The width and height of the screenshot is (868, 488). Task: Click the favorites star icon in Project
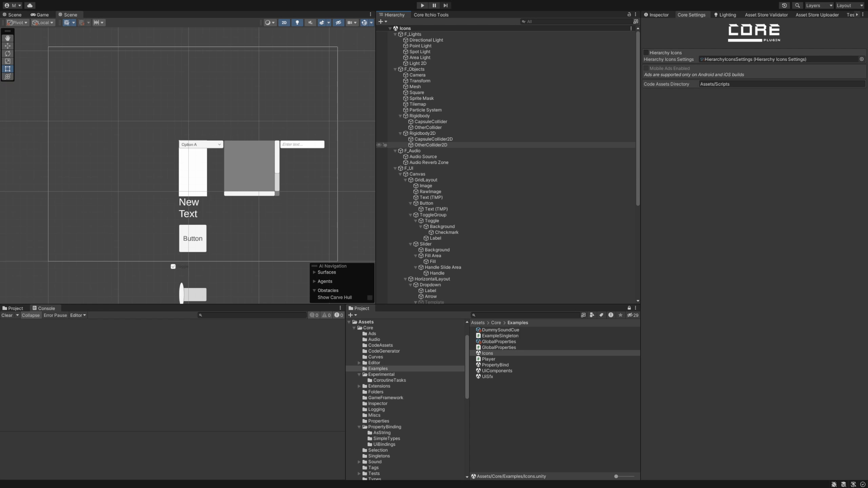coord(620,315)
